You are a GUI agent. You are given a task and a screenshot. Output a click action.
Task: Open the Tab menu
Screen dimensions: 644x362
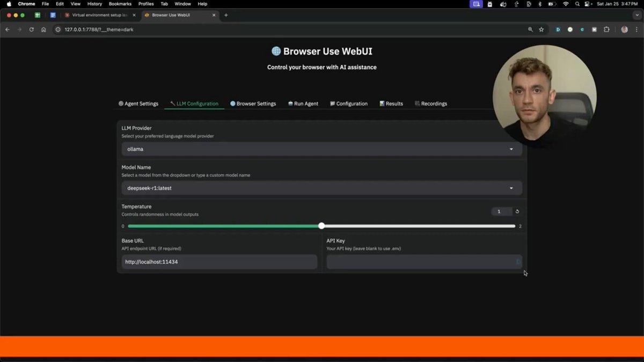pyautogui.click(x=164, y=4)
